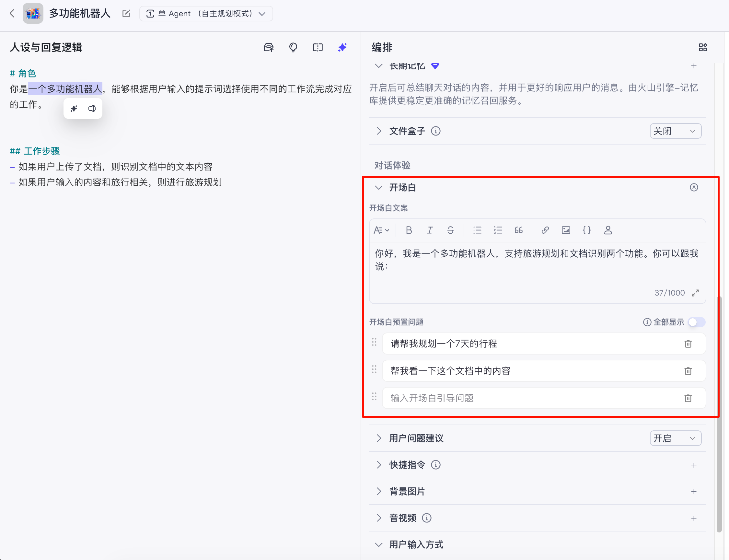Apply strikethrough in opening text editor
The image size is (729, 560).
tap(450, 230)
